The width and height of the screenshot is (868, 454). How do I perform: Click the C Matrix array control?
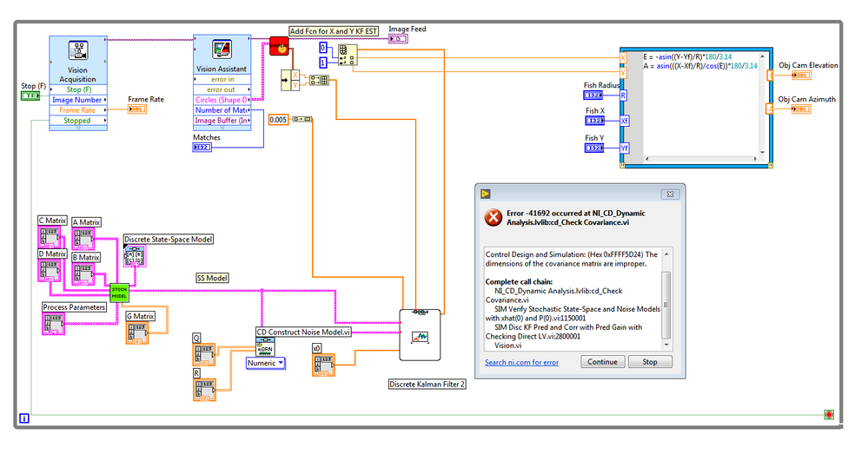pos(50,237)
